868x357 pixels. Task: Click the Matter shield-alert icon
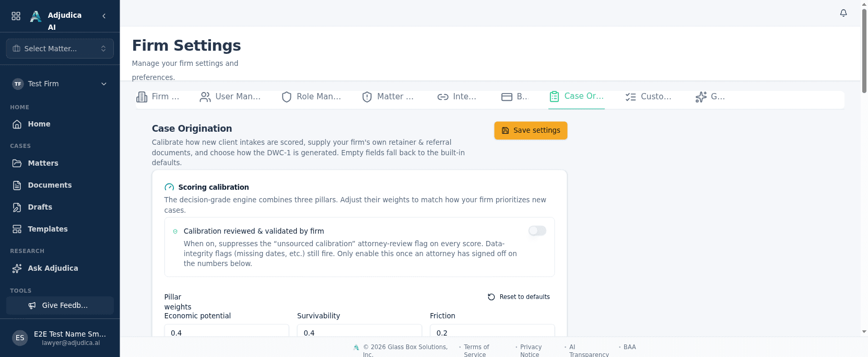pyautogui.click(x=367, y=97)
